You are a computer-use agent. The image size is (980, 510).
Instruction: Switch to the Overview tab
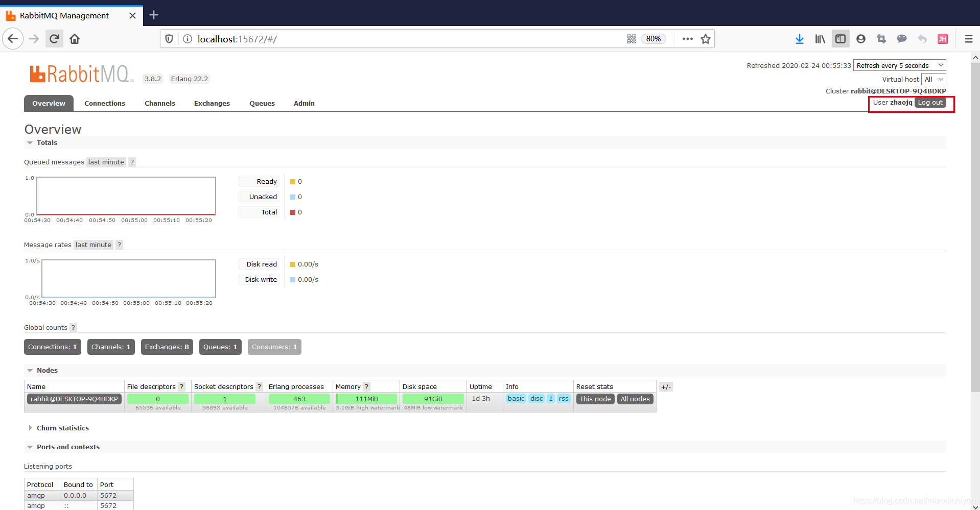tap(49, 103)
